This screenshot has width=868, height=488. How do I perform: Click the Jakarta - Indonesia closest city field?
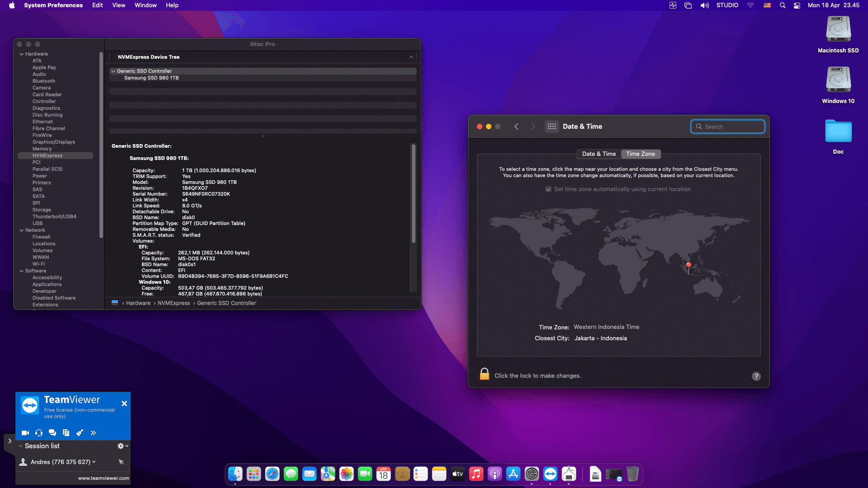coord(600,338)
